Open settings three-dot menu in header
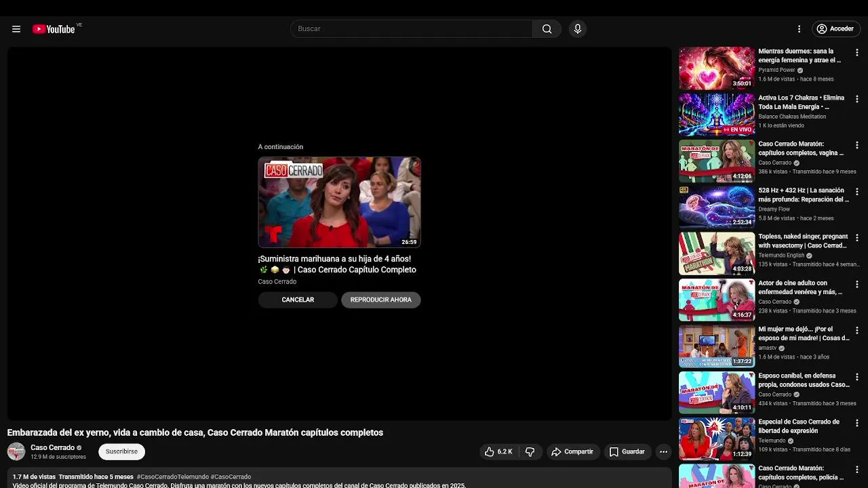868x488 pixels. click(799, 29)
